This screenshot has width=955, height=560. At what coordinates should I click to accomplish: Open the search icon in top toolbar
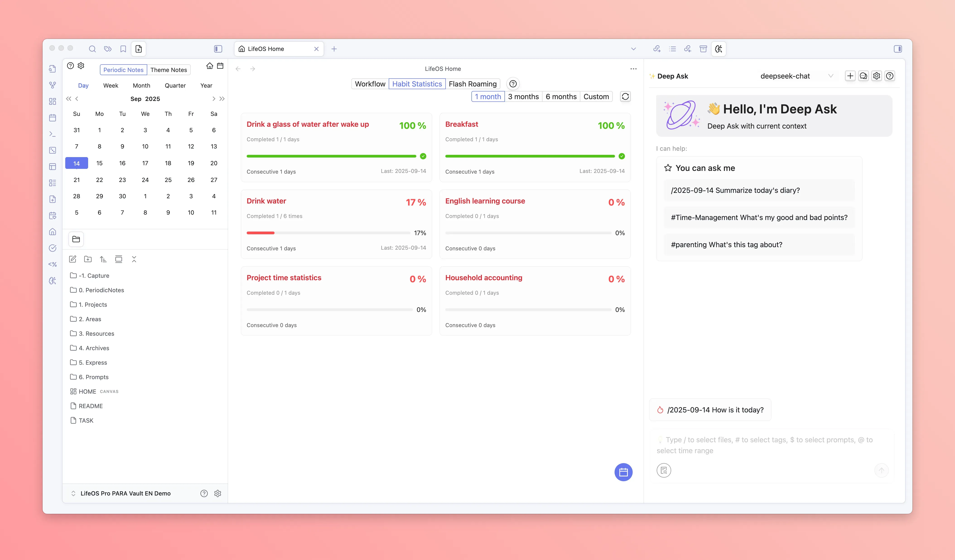pyautogui.click(x=92, y=49)
